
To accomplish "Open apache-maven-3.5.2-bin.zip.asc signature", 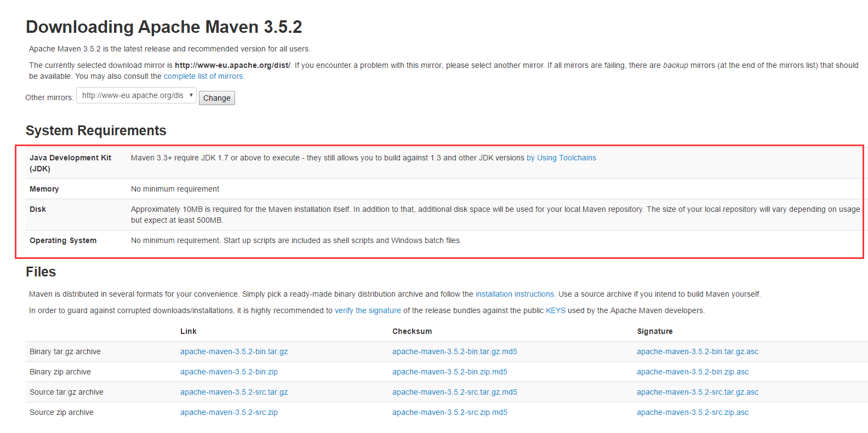I will pyautogui.click(x=693, y=372).
